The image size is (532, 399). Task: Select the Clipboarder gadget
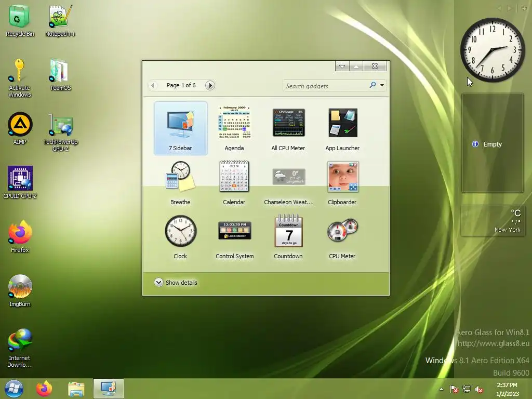(x=342, y=182)
